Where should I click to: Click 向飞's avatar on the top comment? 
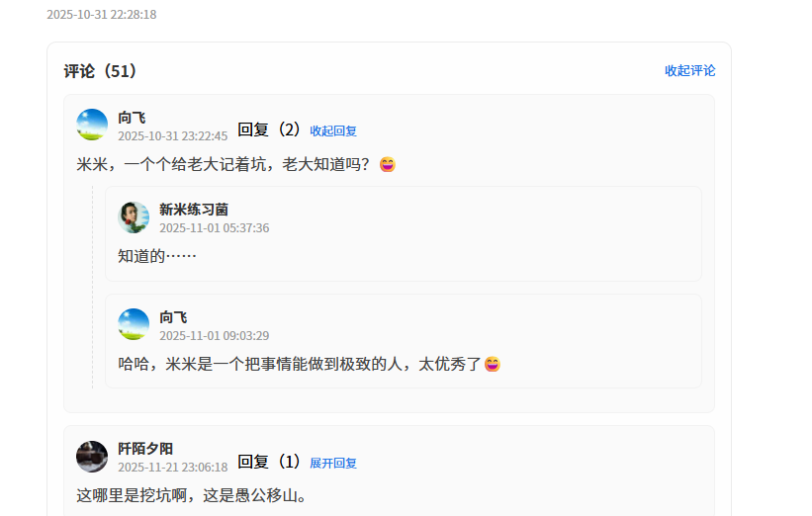click(92, 125)
